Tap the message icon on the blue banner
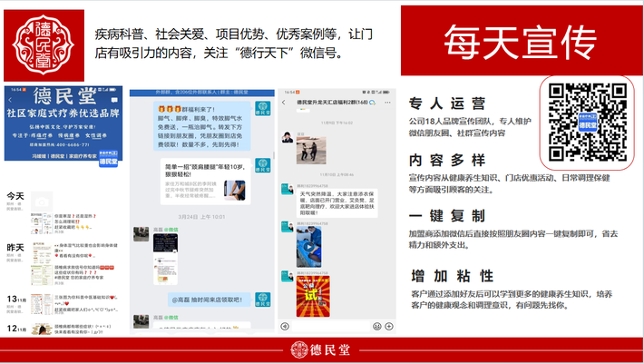 point(114,100)
